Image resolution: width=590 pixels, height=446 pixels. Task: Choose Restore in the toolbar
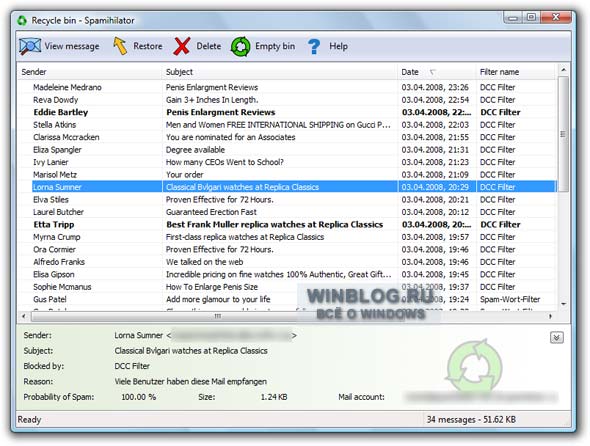[x=148, y=46]
